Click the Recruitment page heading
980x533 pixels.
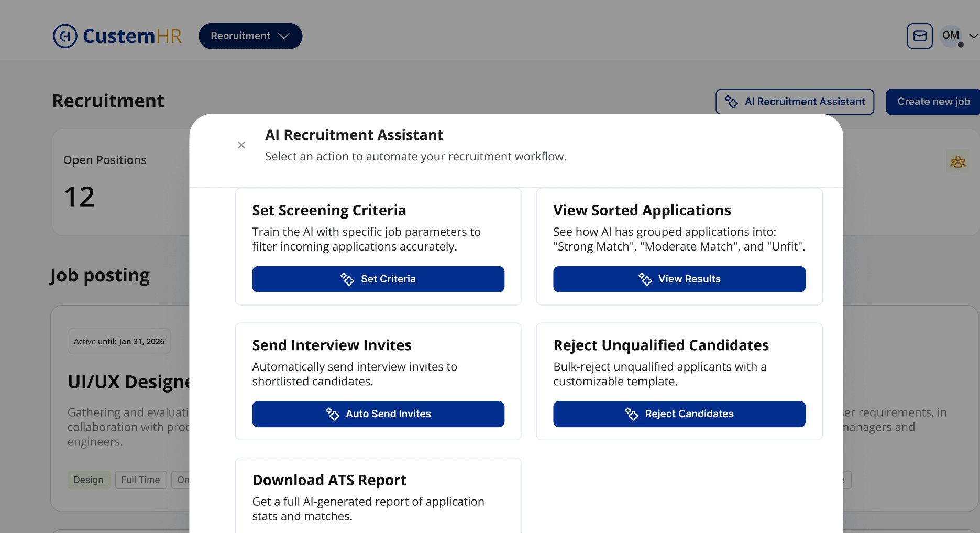point(108,101)
